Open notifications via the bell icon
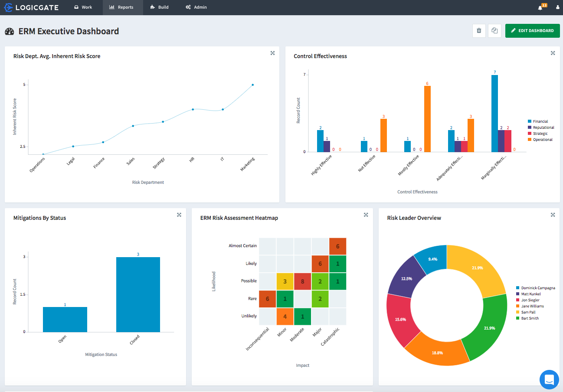This screenshot has height=392, width=563. [541, 7]
